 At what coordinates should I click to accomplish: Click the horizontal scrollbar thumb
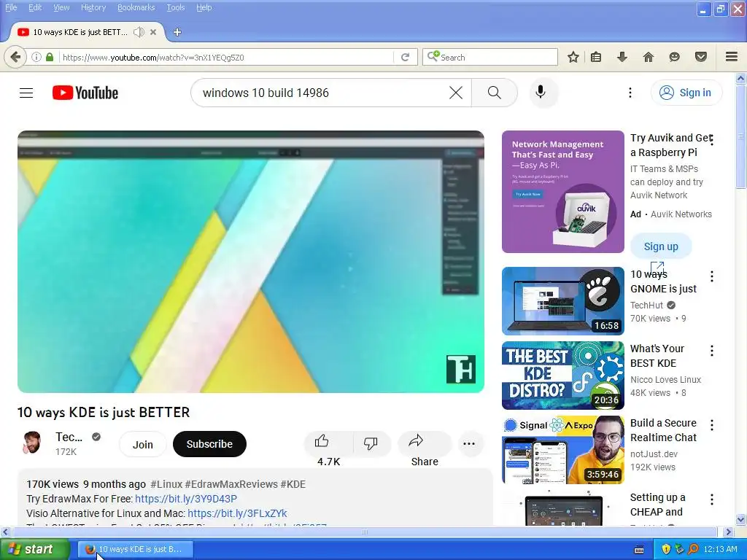tap(365, 532)
